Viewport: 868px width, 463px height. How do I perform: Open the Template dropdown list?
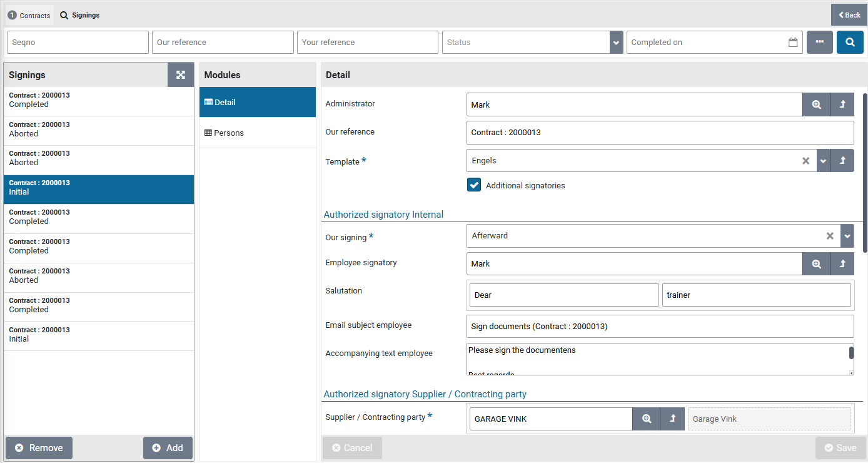pos(824,161)
